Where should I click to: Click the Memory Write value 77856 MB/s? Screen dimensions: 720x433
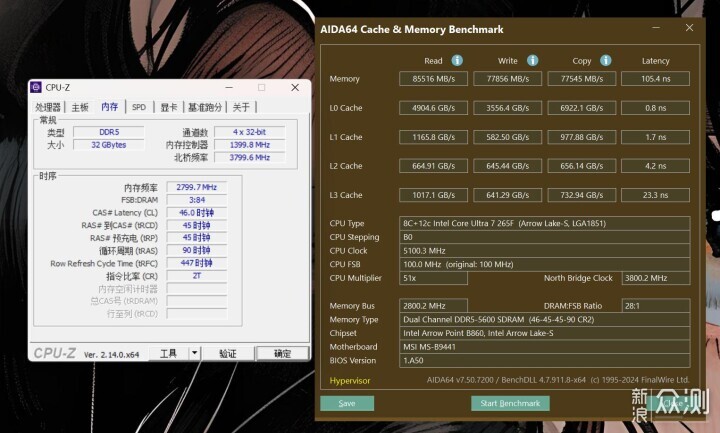pos(507,79)
